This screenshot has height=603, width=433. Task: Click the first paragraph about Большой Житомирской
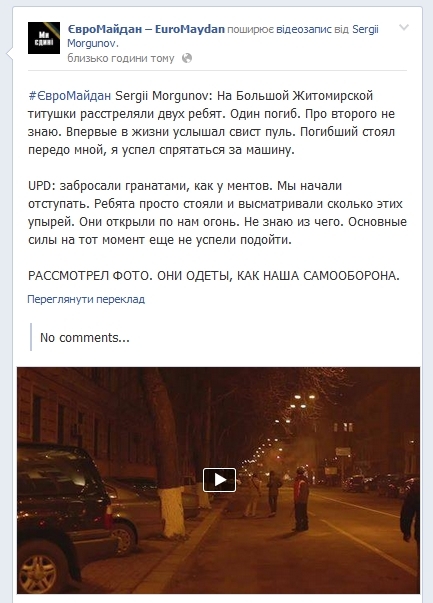click(212, 123)
